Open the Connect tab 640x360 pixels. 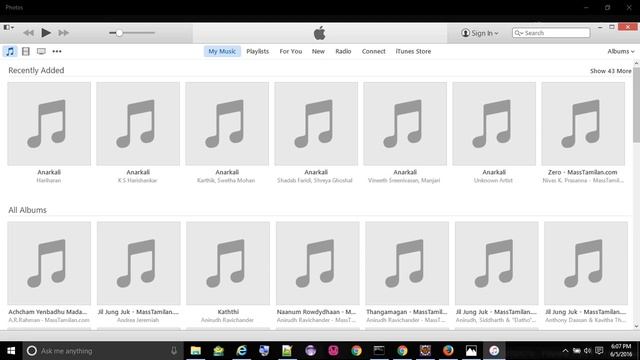coord(373,51)
